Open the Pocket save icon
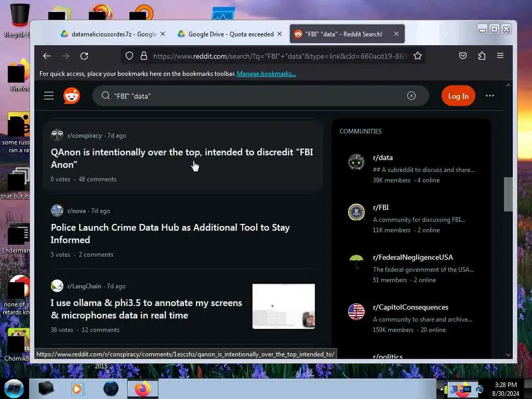Screen dimensions: 532x399 click(463, 56)
